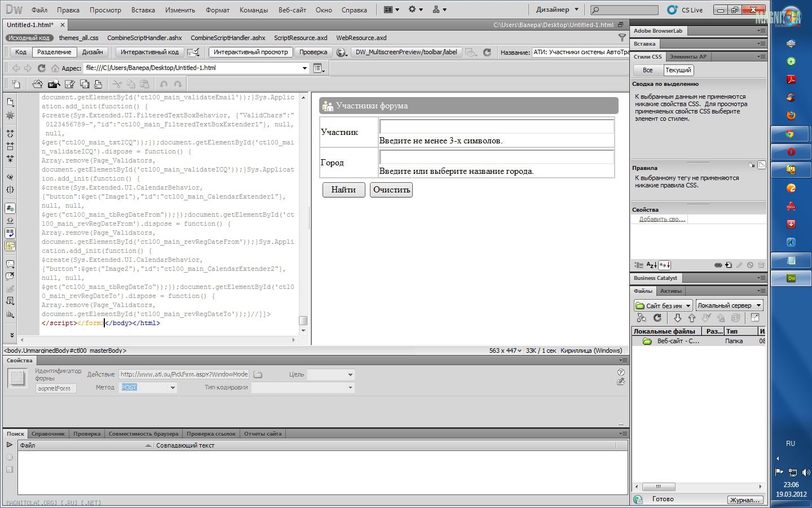Viewport: 812px width, 508px height.
Task: Click the Home icon near Адрес field
Action: (55, 68)
